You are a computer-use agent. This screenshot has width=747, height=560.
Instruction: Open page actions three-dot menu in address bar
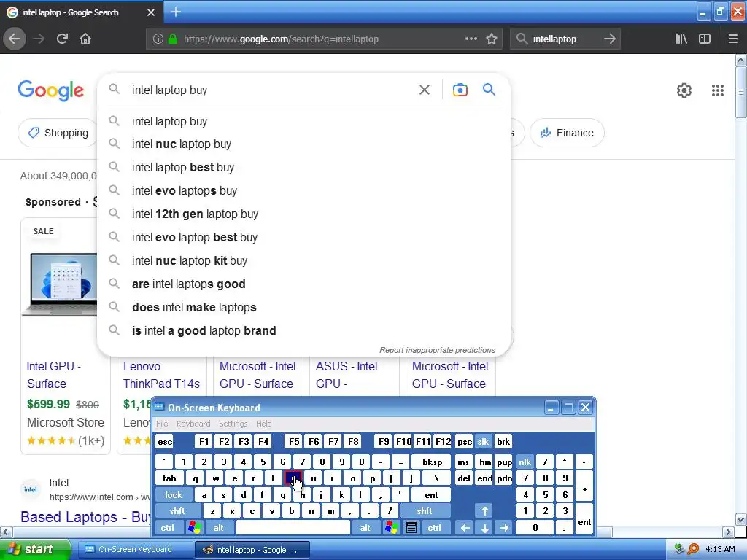tap(471, 39)
